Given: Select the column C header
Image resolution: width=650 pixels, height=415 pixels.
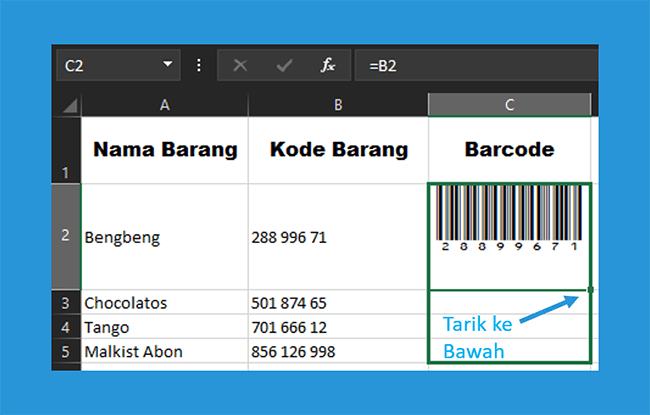Looking at the screenshot, I should point(509,105).
